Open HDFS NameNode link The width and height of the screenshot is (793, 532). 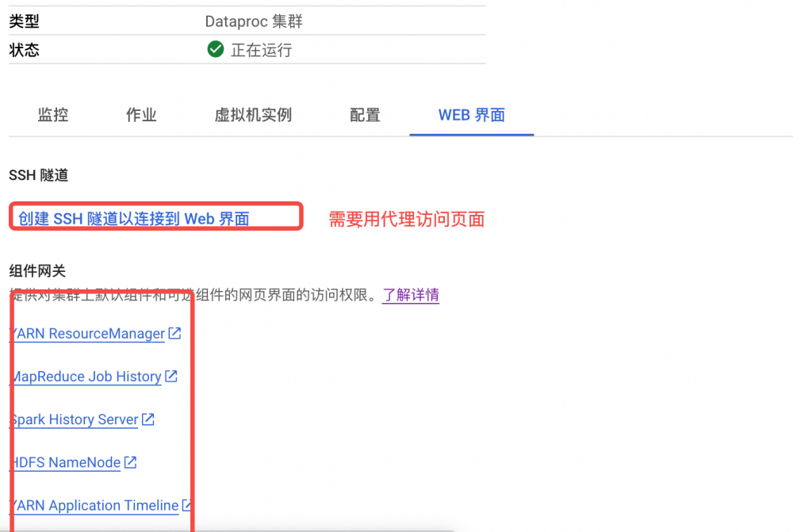tap(65, 463)
